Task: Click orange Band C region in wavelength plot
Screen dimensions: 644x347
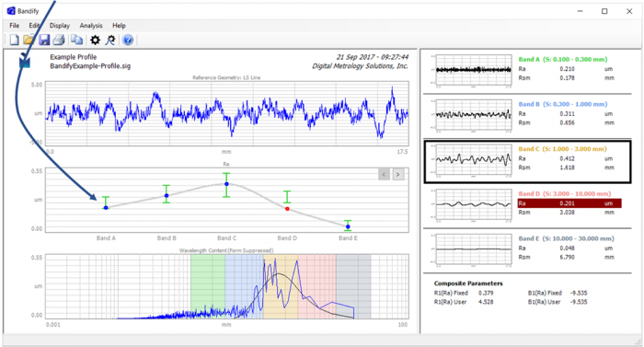Action: (281, 286)
